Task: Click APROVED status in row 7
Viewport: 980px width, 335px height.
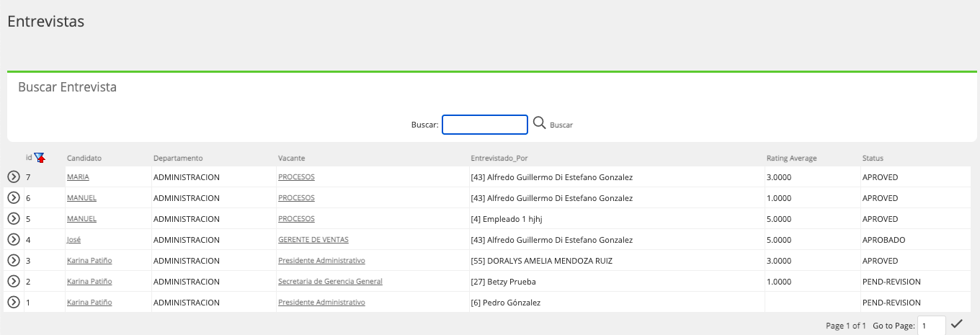Action: (x=880, y=177)
